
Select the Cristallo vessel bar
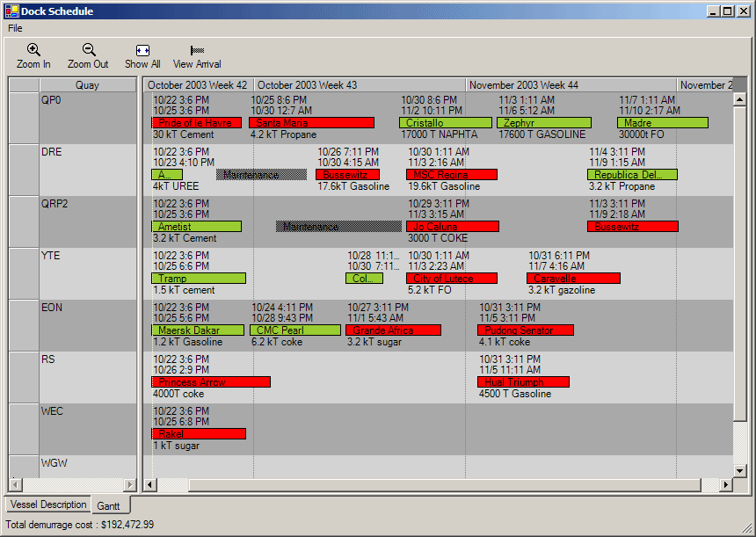[446, 123]
